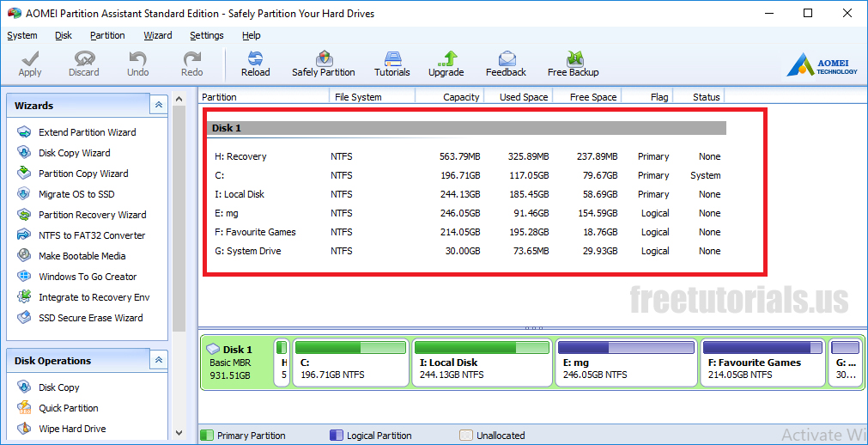Screen dimensions: 868x445
Task: Open the NTFS to FAT32 Converter
Action: (91, 235)
